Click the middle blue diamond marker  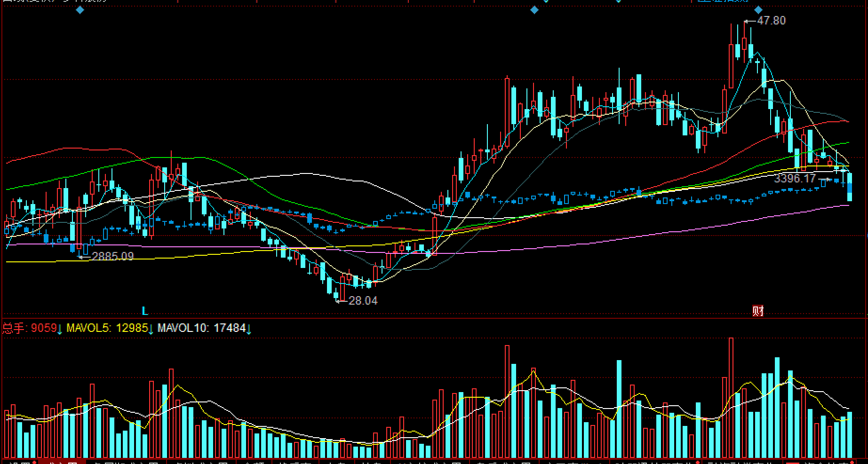click(534, 10)
